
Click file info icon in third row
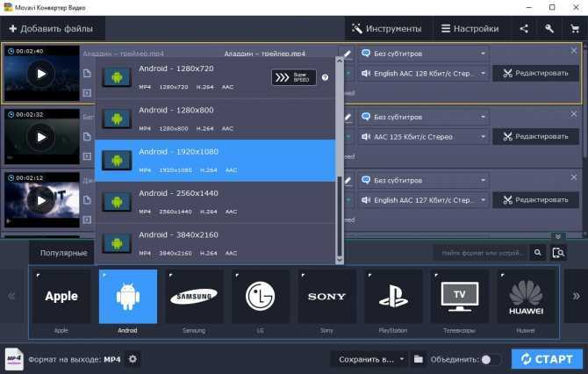pyautogui.click(x=87, y=200)
